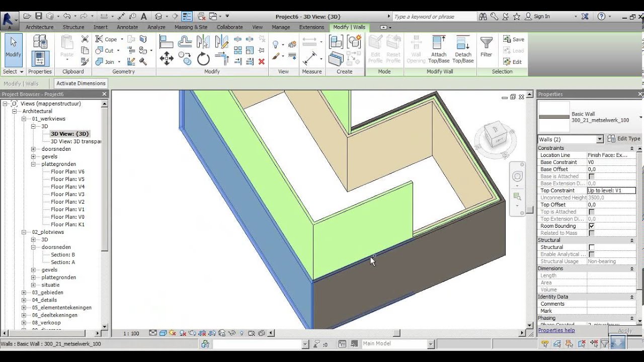Click the filter icon in status bar
Viewport: 644px width, 362px height.
click(605, 344)
